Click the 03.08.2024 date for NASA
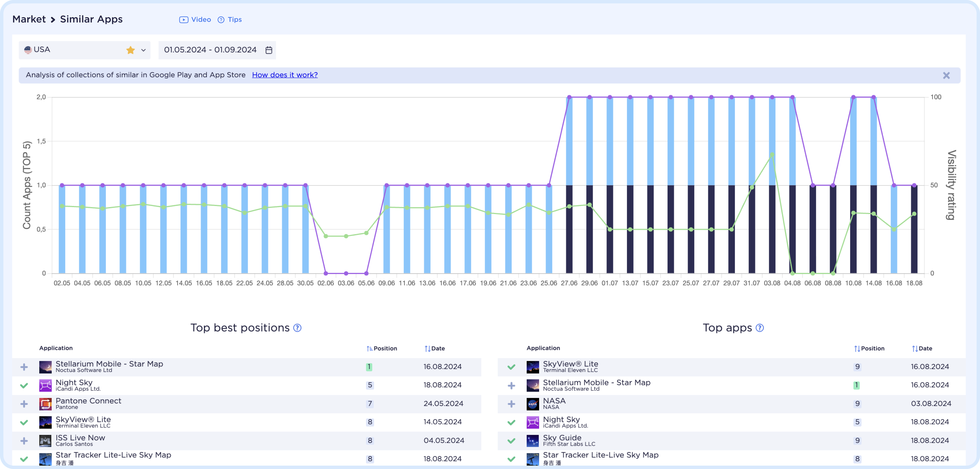The image size is (980, 469). point(931,404)
